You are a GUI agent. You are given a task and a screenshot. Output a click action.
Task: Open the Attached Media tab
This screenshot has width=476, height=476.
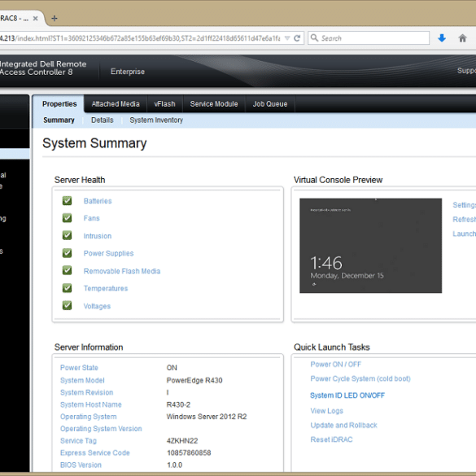point(116,104)
